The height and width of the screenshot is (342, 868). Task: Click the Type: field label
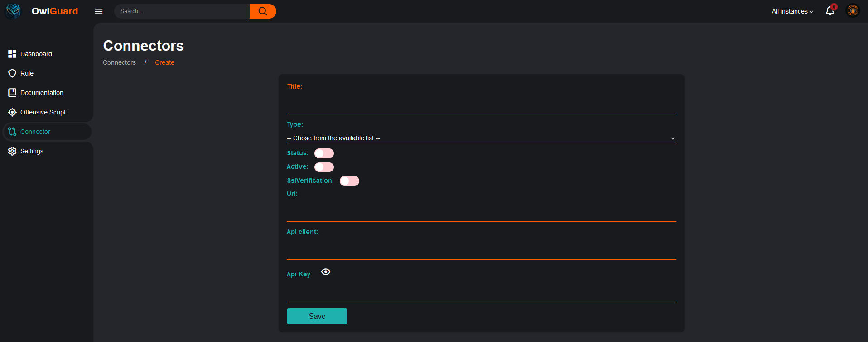pos(295,124)
